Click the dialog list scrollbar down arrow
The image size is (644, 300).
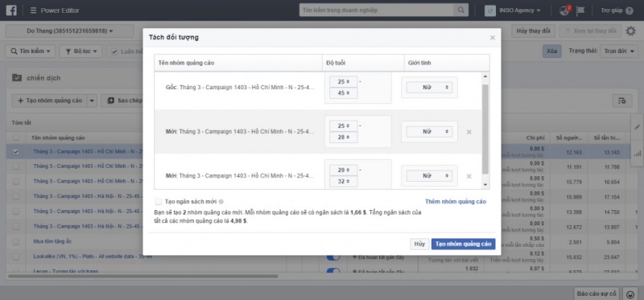tap(485, 185)
